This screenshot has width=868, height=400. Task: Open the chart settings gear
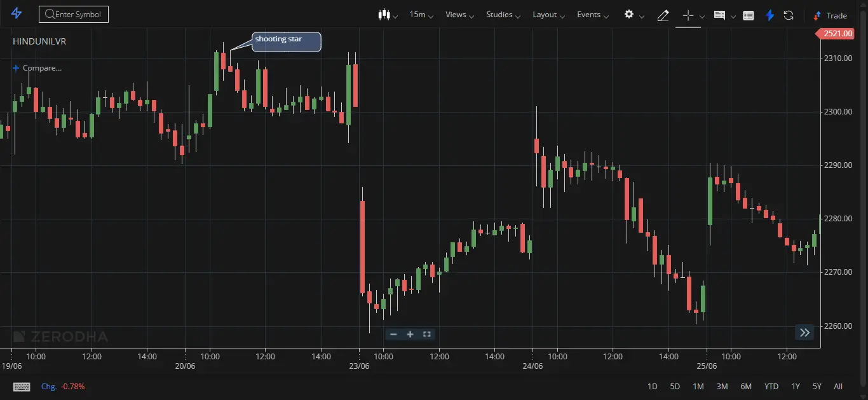coord(629,15)
